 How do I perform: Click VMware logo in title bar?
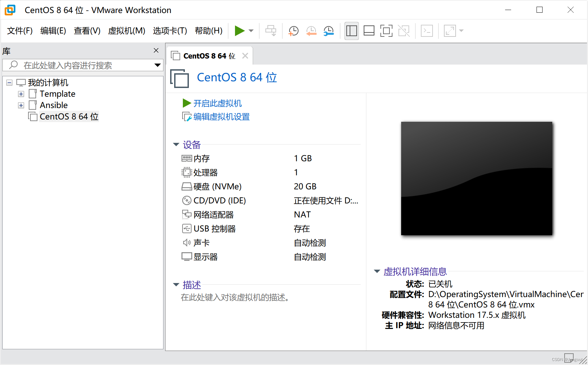pos(10,10)
